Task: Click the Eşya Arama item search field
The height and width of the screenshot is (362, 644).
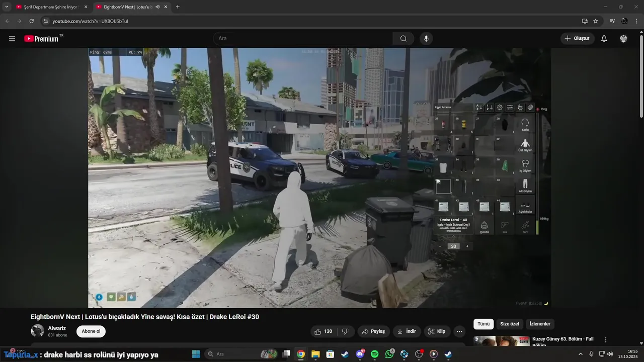Action: pyautogui.click(x=454, y=108)
